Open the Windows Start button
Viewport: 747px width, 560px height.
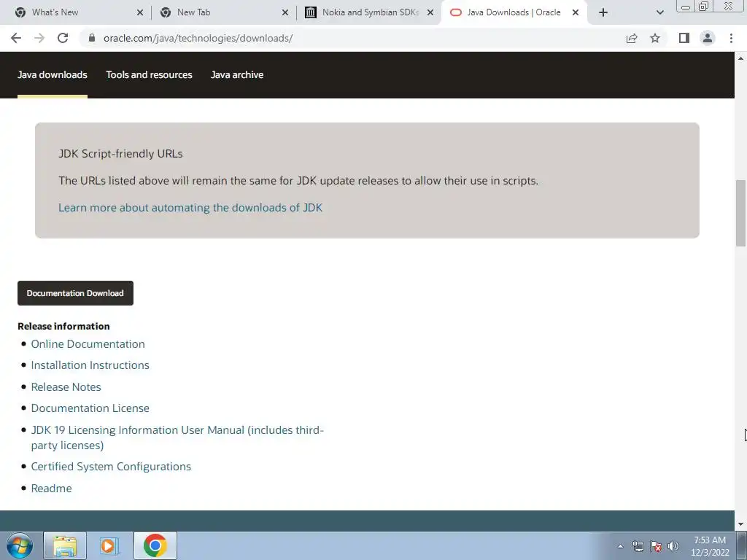pyautogui.click(x=19, y=545)
